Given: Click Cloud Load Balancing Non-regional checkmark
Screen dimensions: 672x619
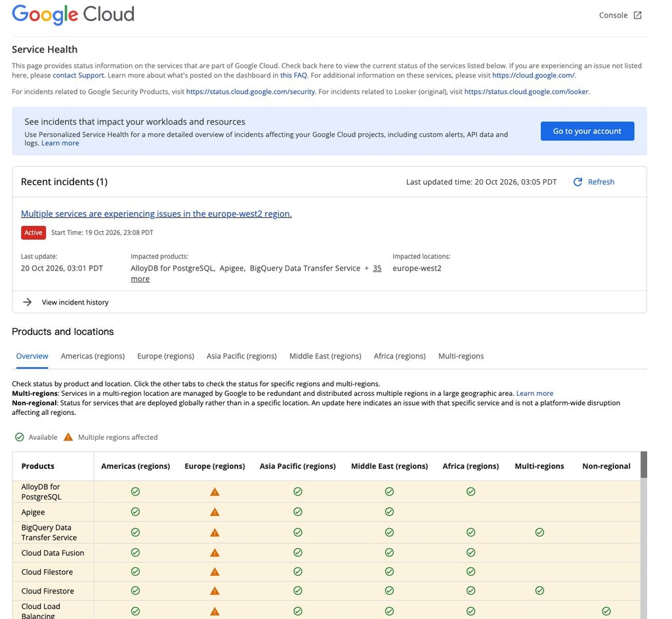Looking at the screenshot, I should tap(606, 611).
